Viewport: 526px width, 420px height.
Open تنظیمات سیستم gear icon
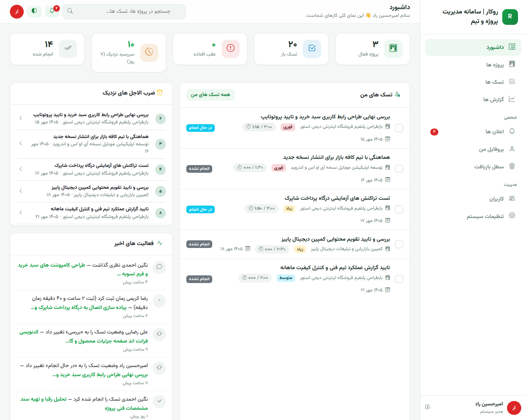tap(512, 215)
